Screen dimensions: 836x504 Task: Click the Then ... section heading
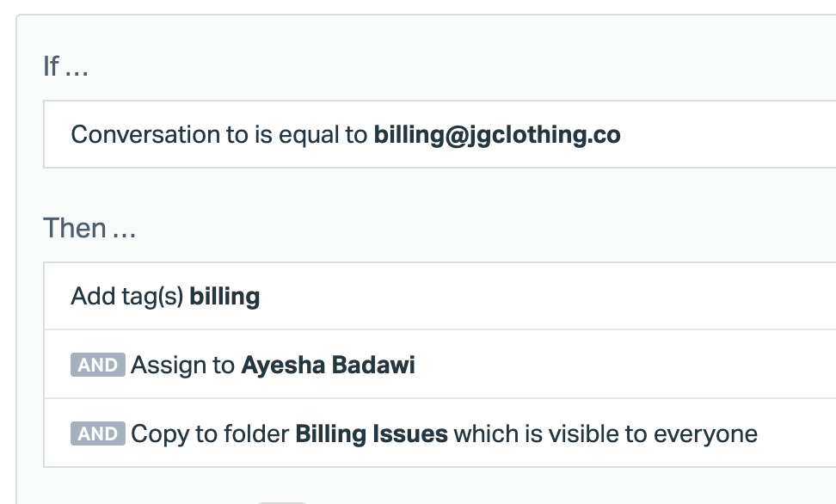tap(89, 229)
